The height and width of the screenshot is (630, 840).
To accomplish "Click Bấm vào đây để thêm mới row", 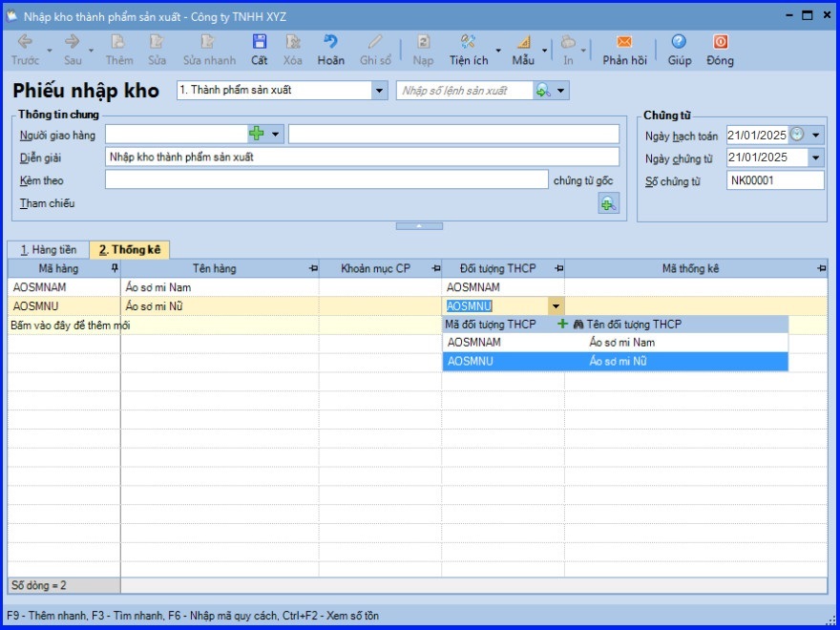I will tap(70, 325).
